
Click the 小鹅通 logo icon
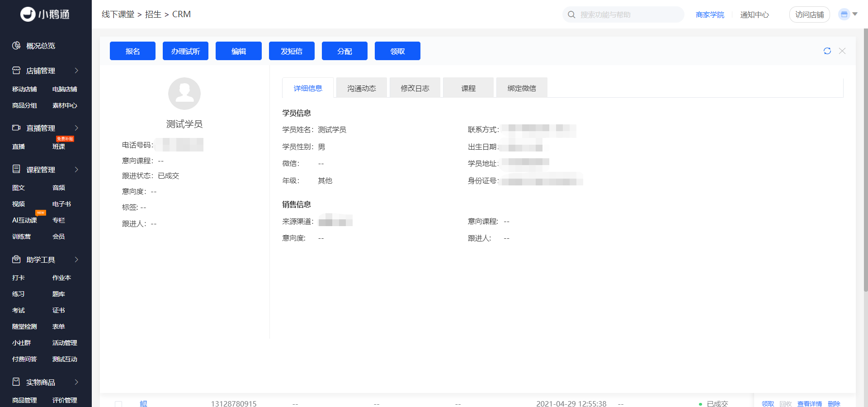pyautogui.click(x=28, y=14)
